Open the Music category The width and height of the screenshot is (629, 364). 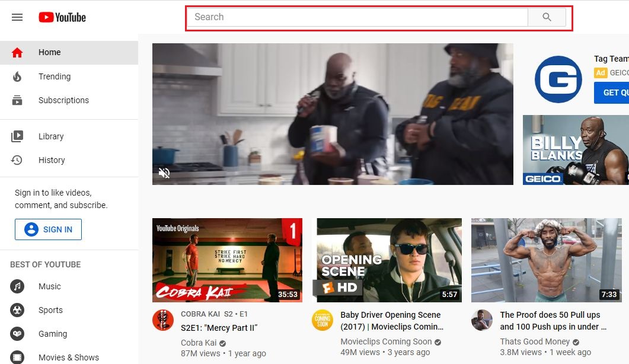tap(69, 286)
